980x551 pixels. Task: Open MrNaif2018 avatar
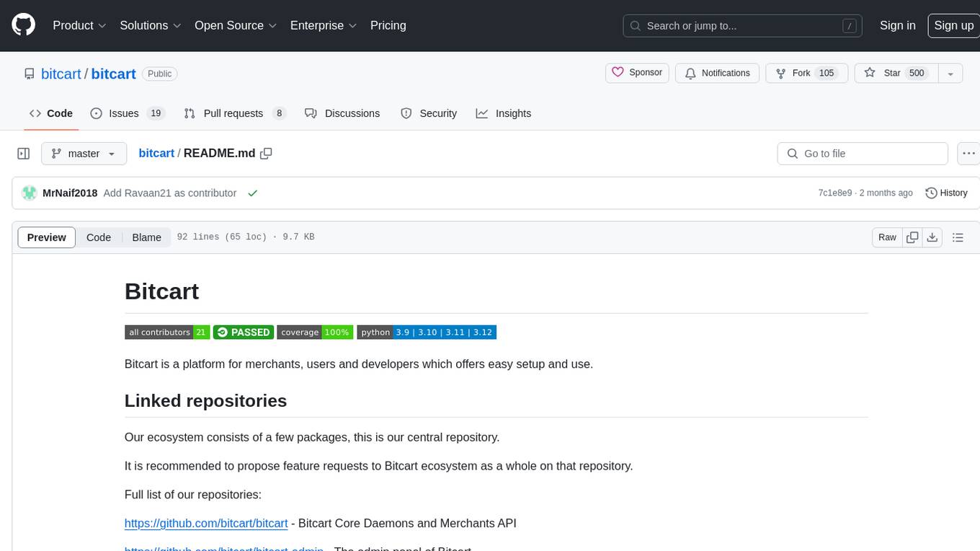click(30, 193)
